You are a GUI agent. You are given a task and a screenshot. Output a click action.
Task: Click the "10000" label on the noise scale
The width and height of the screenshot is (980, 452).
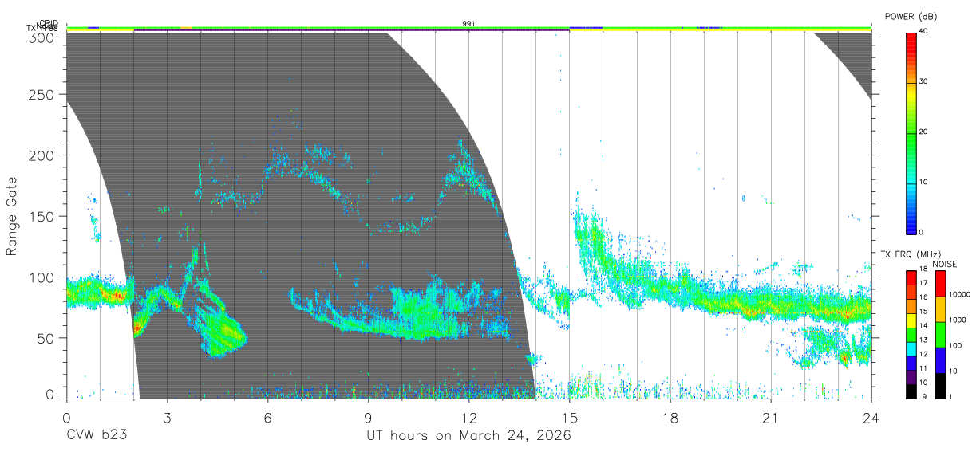(x=960, y=294)
